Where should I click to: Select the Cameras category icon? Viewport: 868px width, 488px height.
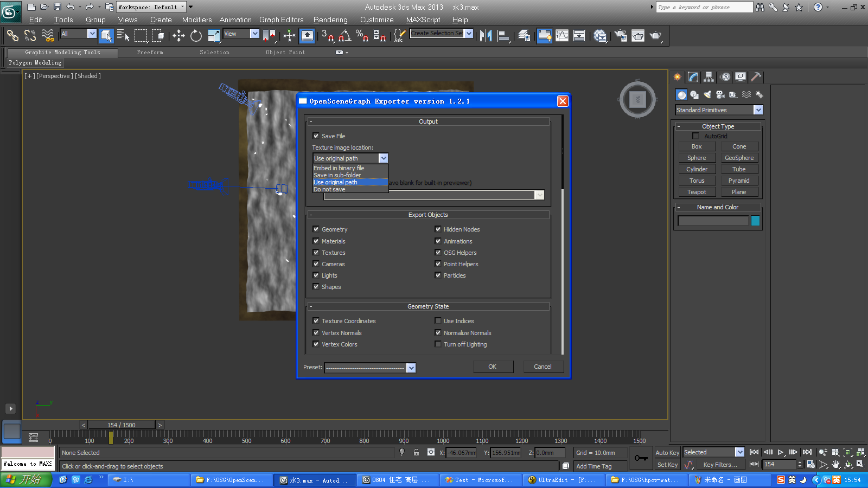pos(720,95)
